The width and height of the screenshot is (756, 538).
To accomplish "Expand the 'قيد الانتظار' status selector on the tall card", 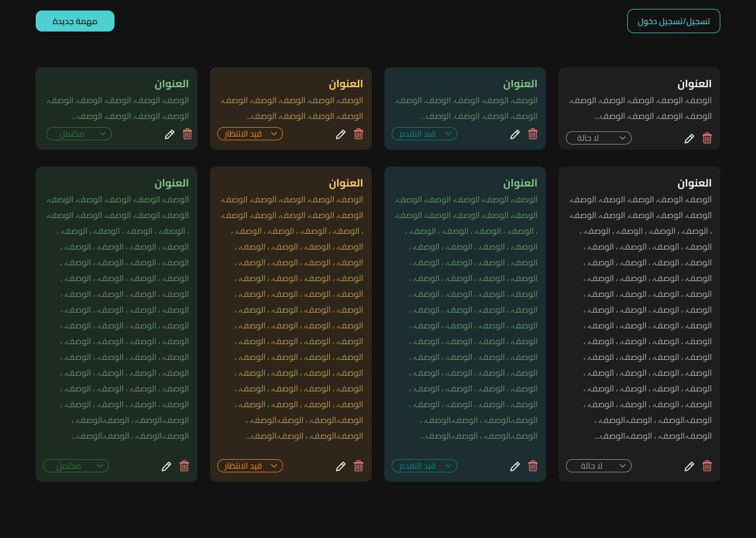I will 250,466.
